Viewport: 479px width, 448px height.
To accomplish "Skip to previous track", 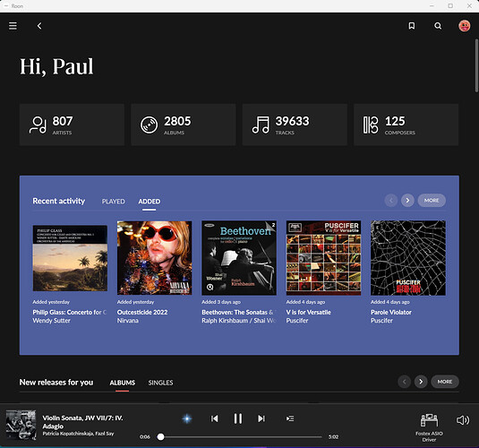I will [x=215, y=418].
